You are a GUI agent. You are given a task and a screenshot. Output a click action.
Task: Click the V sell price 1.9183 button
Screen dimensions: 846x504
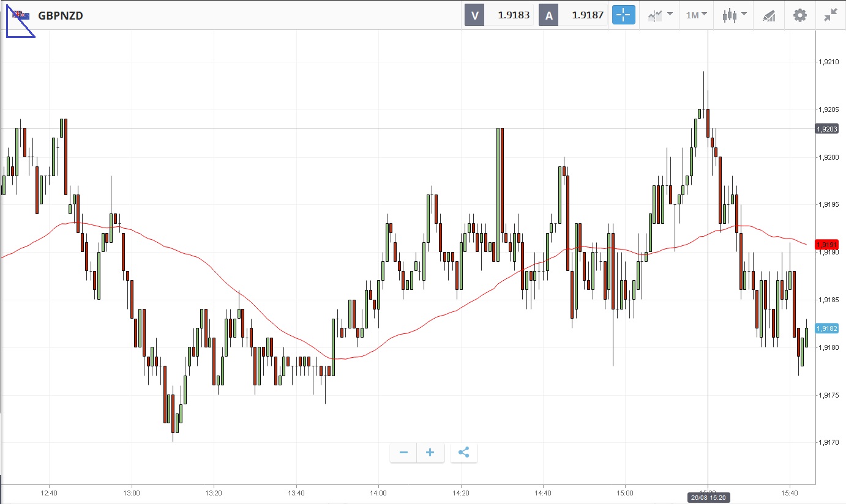[x=500, y=15]
